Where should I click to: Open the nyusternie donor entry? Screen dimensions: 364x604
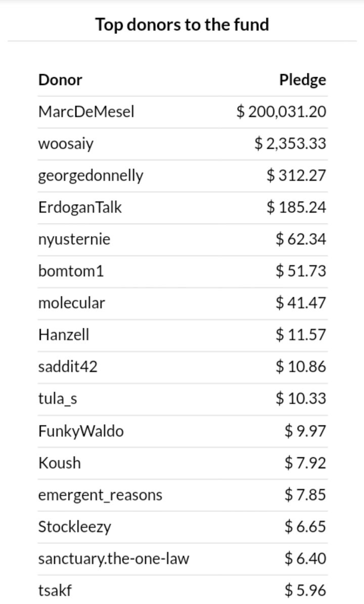(x=74, y=239)
